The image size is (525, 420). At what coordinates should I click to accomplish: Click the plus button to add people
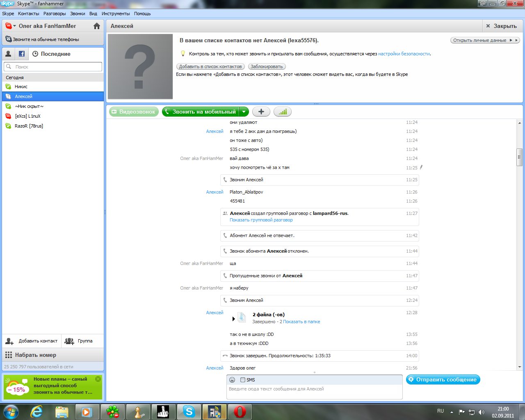point(261,112)
